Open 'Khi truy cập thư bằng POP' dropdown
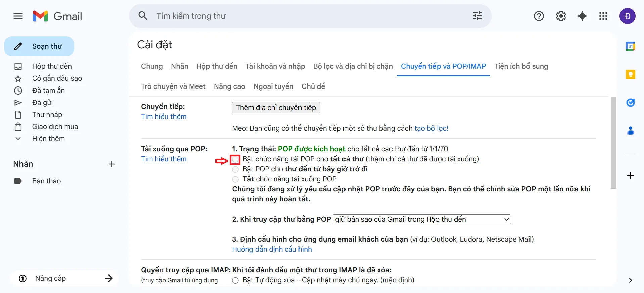Screen dimensions: 644x293 [421, 219]
